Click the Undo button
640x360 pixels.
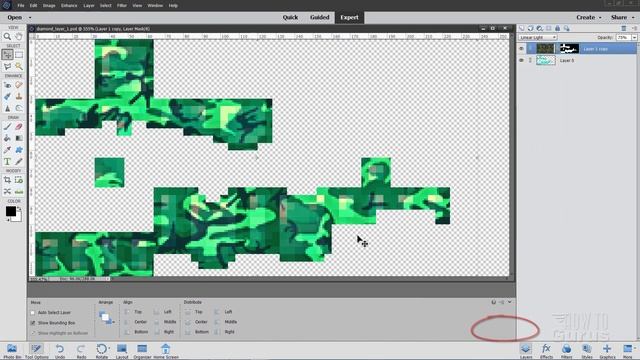[x=60, y=351]
